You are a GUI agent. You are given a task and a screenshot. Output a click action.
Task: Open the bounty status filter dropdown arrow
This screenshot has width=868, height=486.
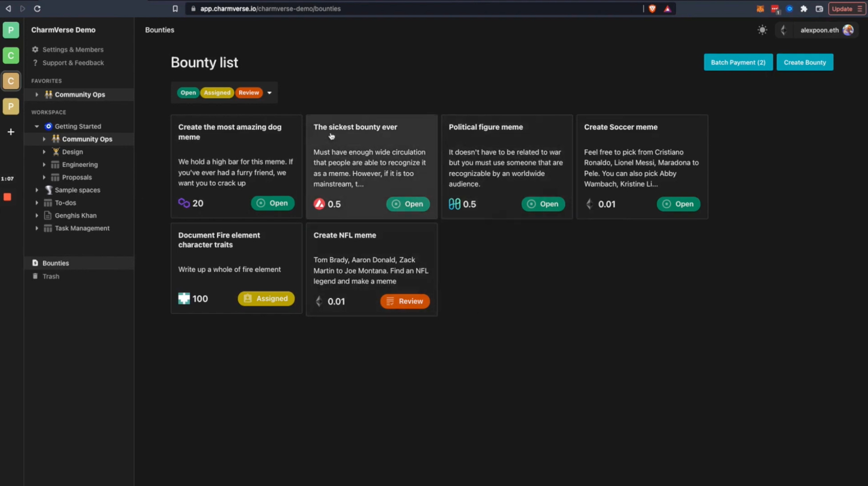point(269,93)
